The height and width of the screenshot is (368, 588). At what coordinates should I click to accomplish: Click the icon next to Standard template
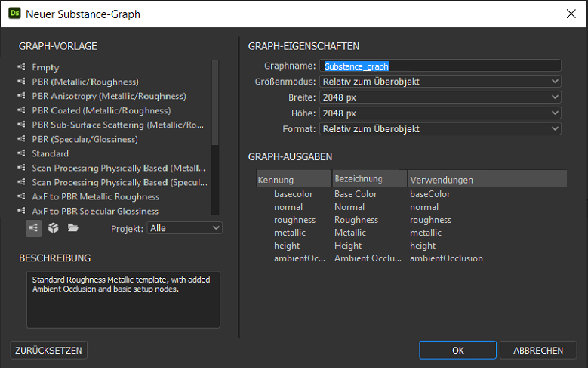coord(21,153)
